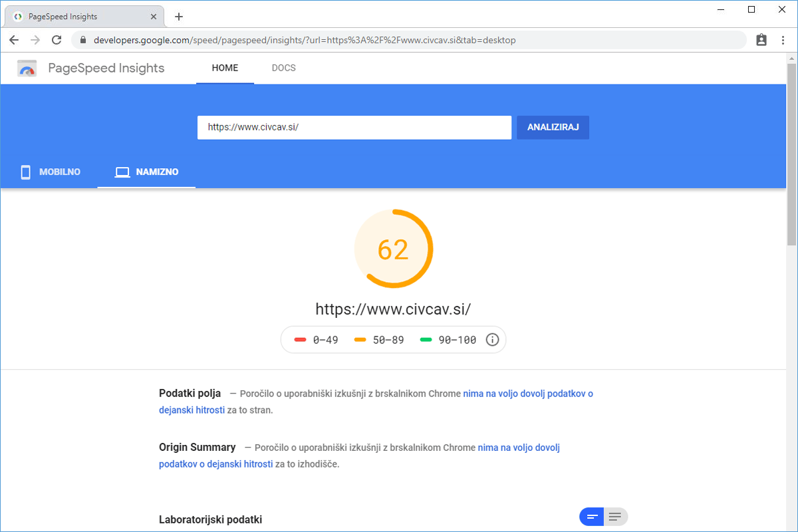Open the DOCS tab

pos(284,68)
